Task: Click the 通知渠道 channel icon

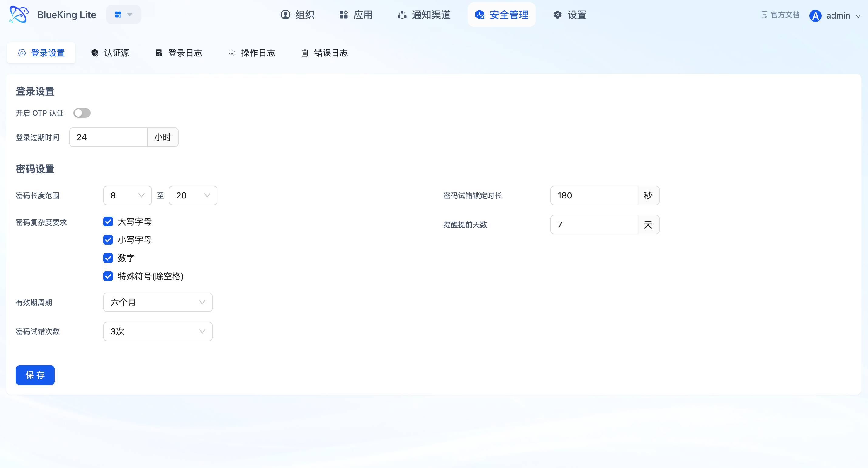Action: tap(402, 15)
